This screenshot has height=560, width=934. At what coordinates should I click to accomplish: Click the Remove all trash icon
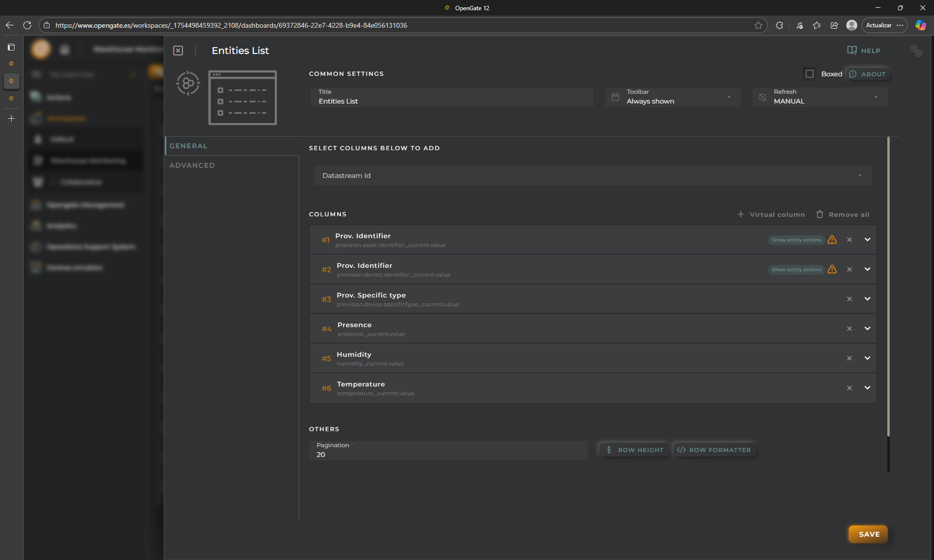[820, 214]
